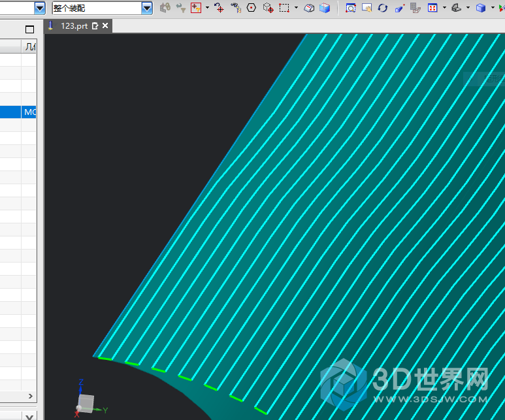Click the view orientation wedge icon

pyautogui.click(x=456, y=8)
